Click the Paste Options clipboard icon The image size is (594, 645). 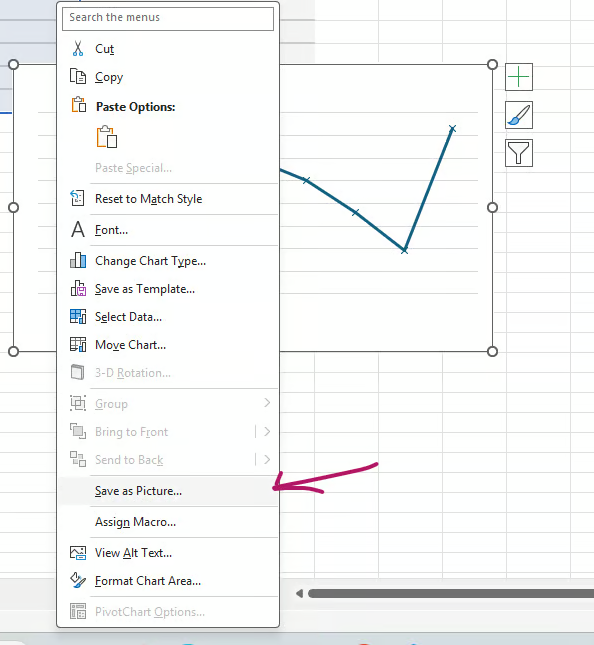click(79, 105)
